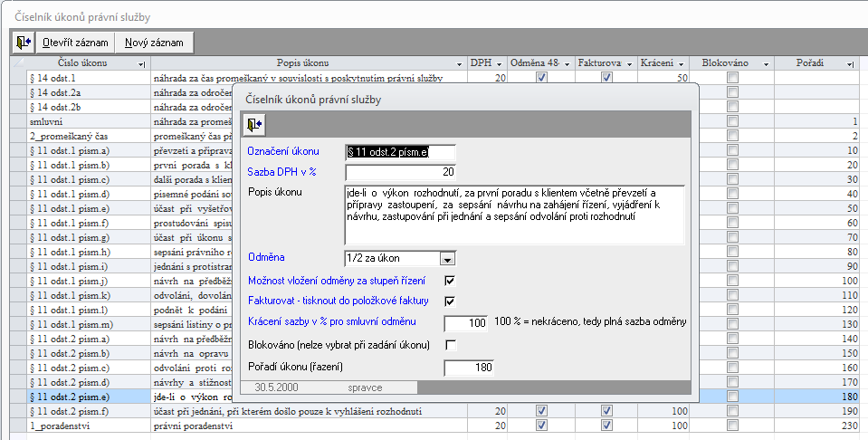
Task: Open the DPH column filter dropdown
Action: (x=500, y=64)
